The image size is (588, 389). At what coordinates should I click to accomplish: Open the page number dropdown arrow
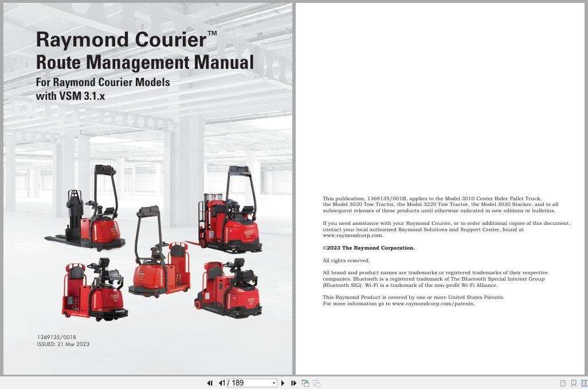coord(274,383)
